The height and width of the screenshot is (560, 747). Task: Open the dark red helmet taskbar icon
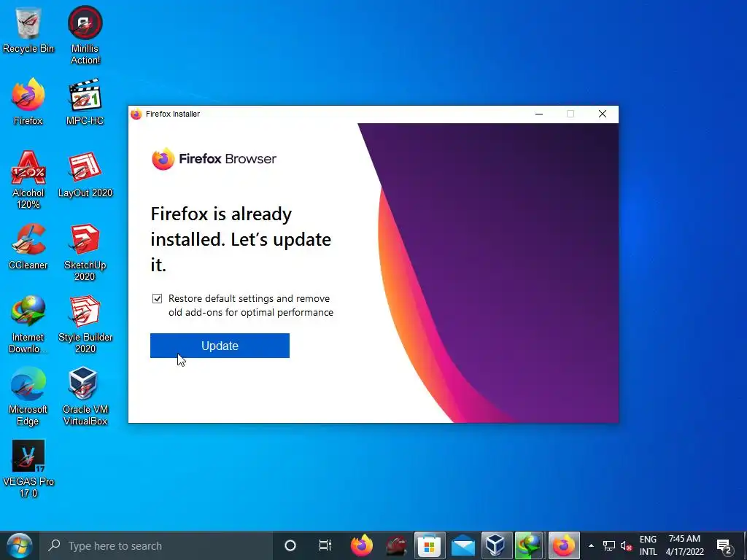[x=396, y=545]
